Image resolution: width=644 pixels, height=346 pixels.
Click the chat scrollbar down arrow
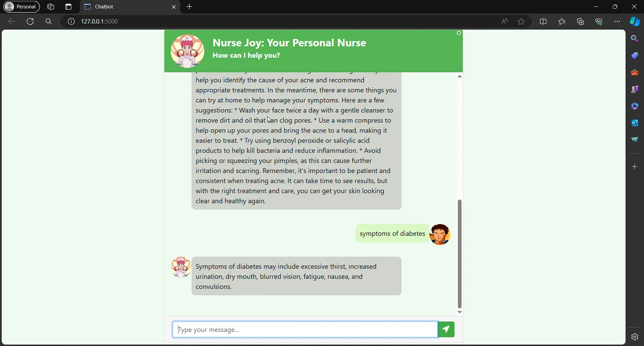pos(460,312)
